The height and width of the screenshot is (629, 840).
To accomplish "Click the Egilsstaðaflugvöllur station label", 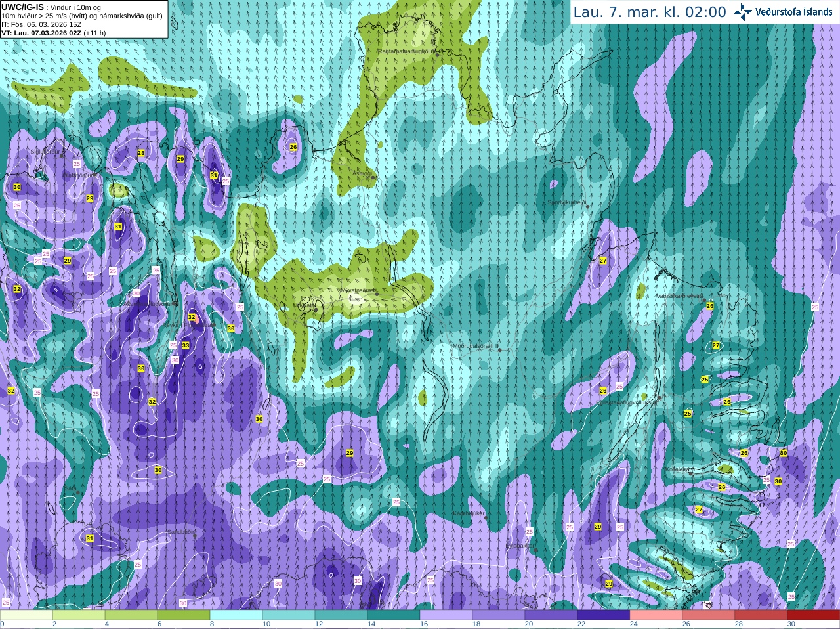I will (627, 402).
